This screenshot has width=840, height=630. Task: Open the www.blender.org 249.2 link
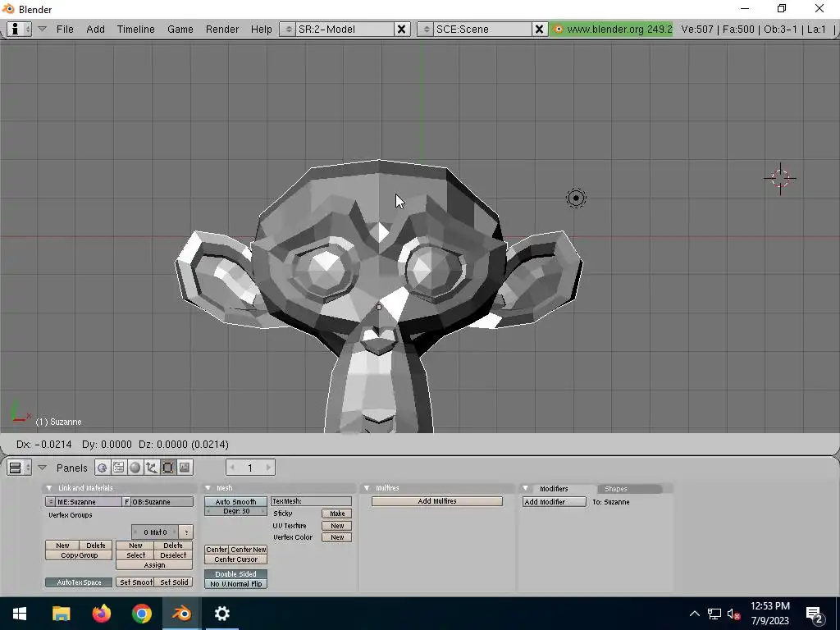(619, 29)
